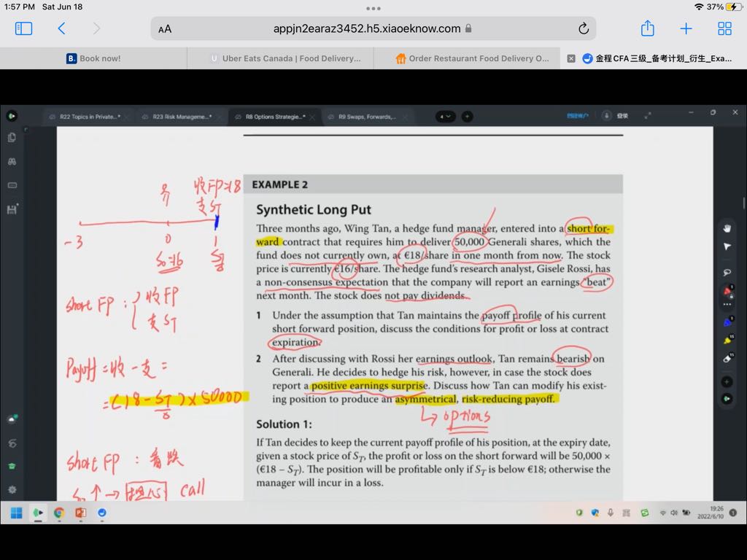Select the hand pan tool

[x=727, y=228]
